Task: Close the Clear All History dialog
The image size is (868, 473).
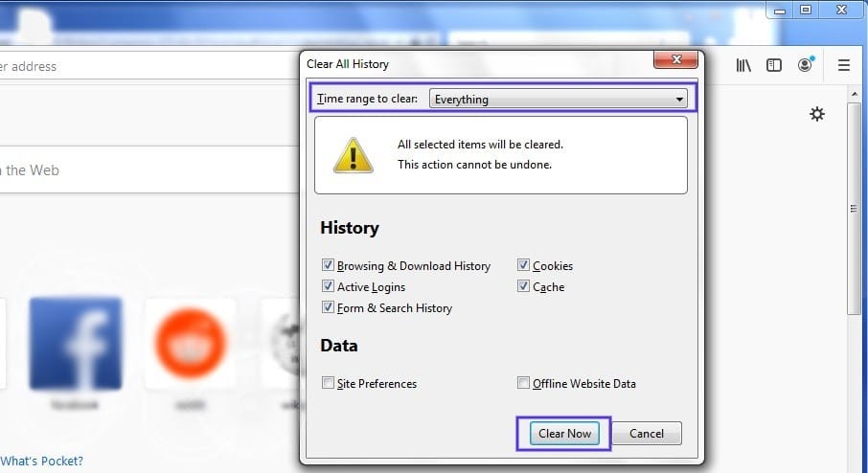Action: point(674,62)
